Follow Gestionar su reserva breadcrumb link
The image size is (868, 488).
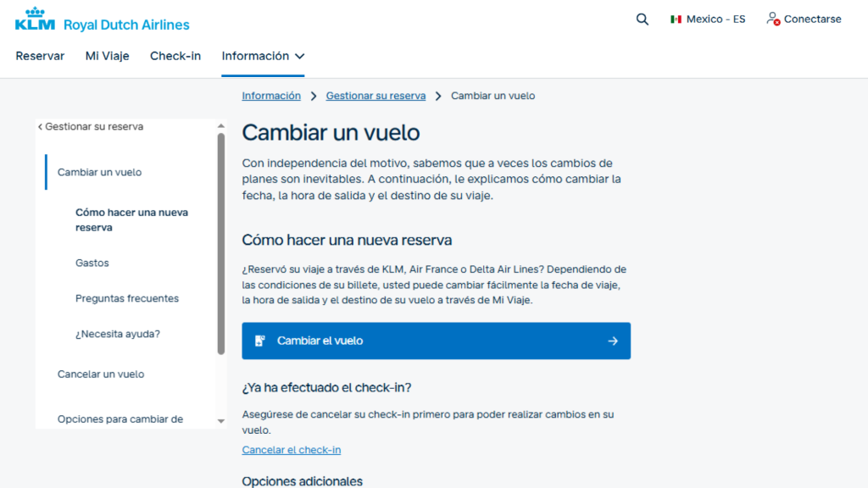point(376,96)
